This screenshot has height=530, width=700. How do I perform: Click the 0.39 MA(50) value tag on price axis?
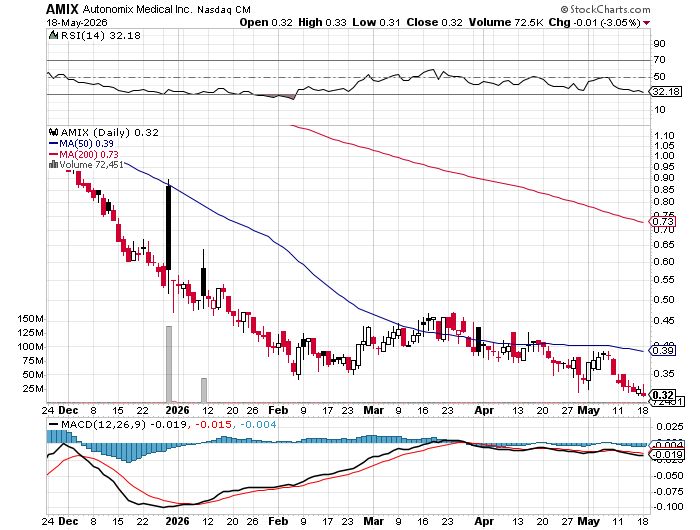[x=663, y=351]
